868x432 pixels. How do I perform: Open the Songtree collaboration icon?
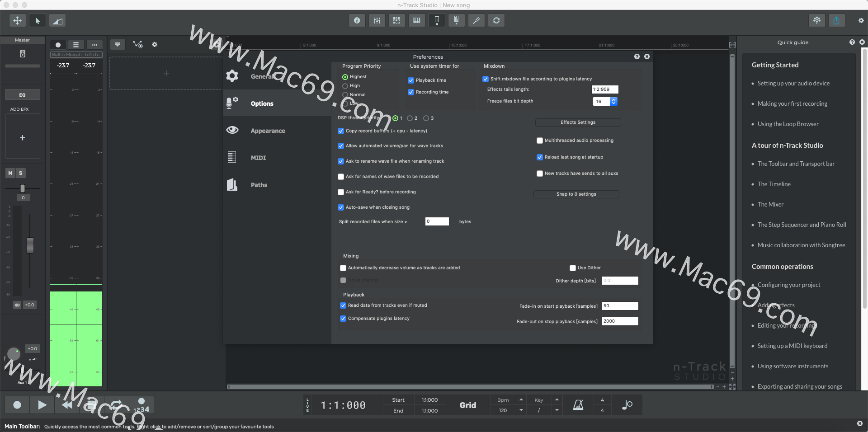(x=816, y=20)
